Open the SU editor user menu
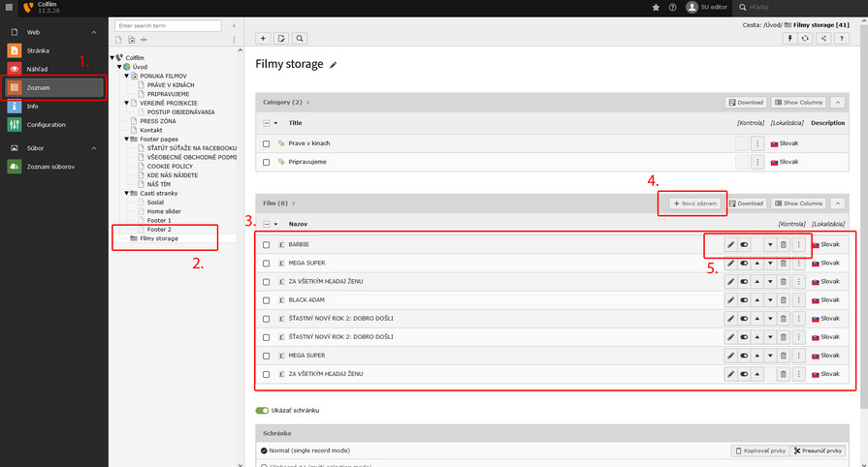868x467 pixels. pos(707,7)
